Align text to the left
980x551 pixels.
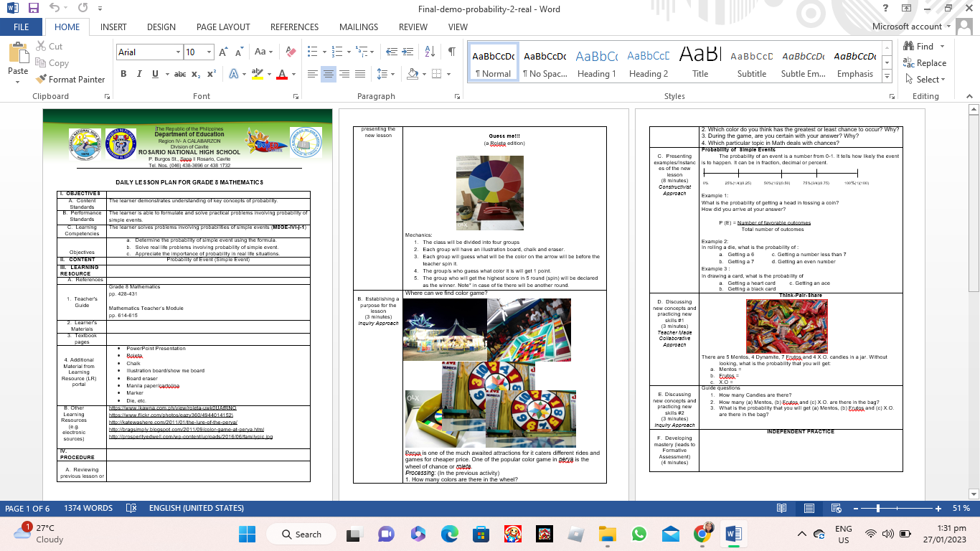(x=313, y=74)
